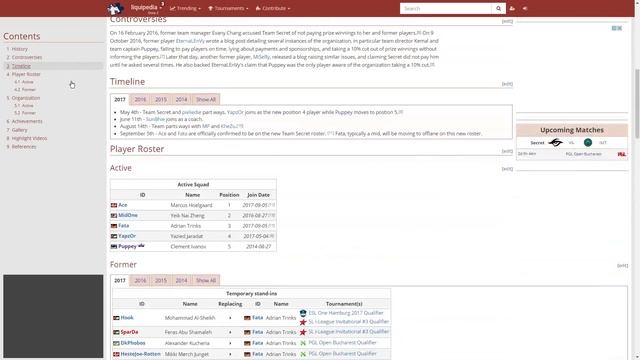This screenshot has width=640, height=360.
Task: Click the page vertical scrollbar thumb
Action: pos(637,103)
